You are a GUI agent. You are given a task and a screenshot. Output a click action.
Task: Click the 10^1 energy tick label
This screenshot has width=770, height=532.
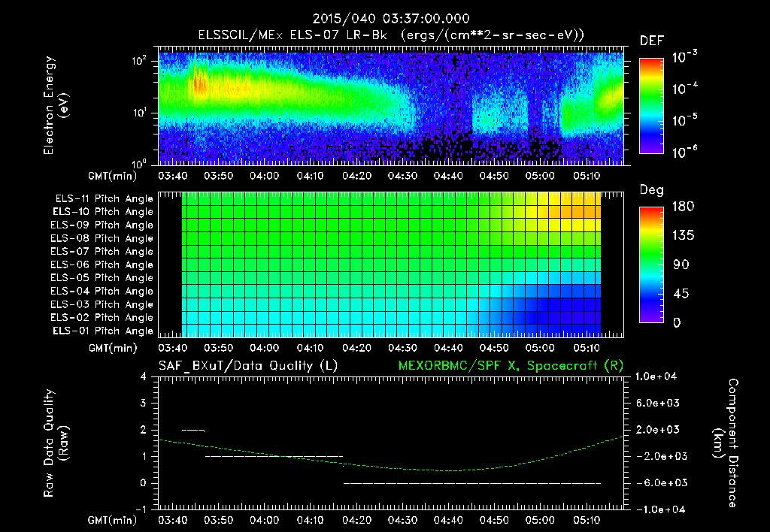tap(139, 113)
